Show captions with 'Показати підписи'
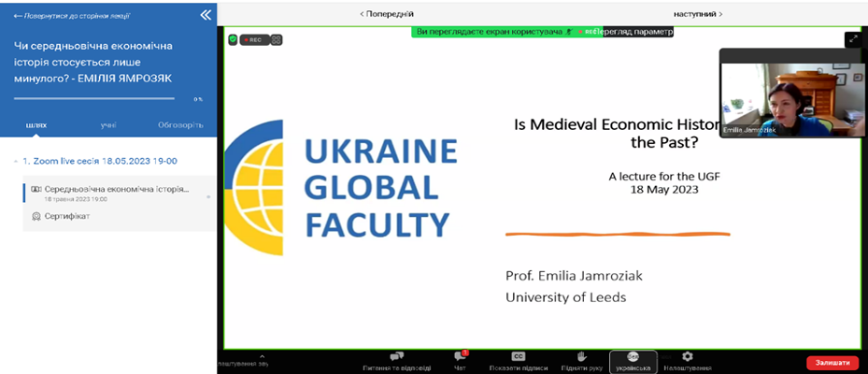Viewport: 868px width, 374px height. (x=519, y=361)
